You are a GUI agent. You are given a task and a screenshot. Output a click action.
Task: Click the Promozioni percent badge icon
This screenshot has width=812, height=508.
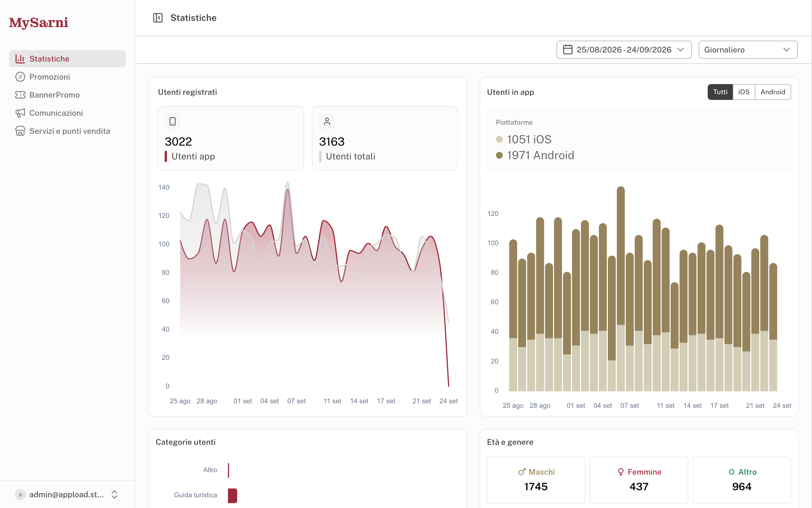tap(20, 77)
